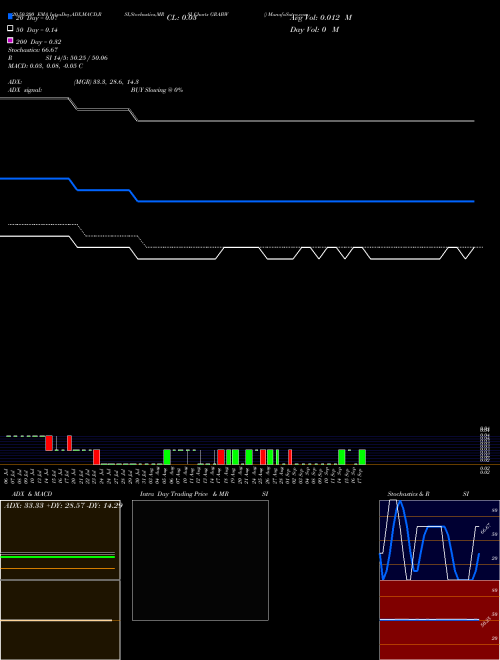
Task: Click the Stochastics 66.67 readout
Action: tap(33, 50)
